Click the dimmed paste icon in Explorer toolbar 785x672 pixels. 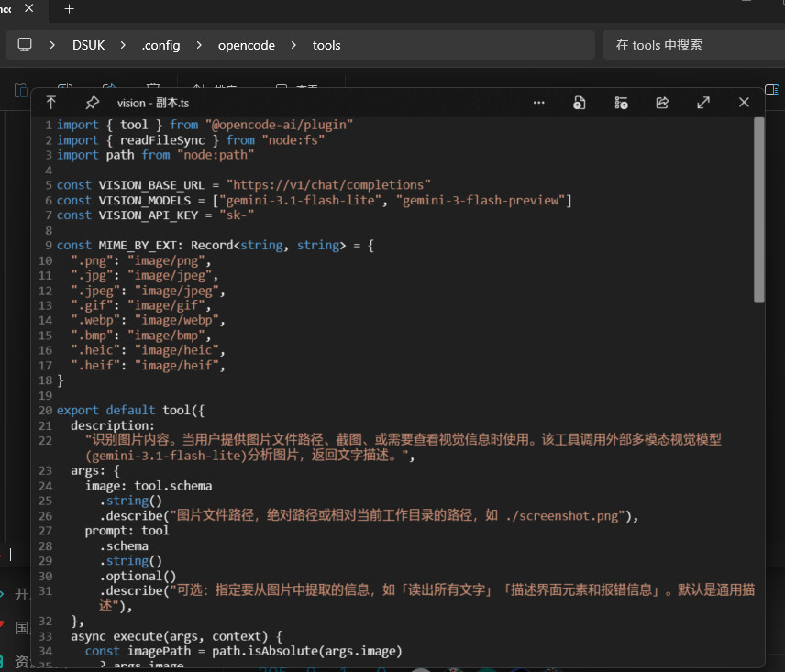(20, 90)
